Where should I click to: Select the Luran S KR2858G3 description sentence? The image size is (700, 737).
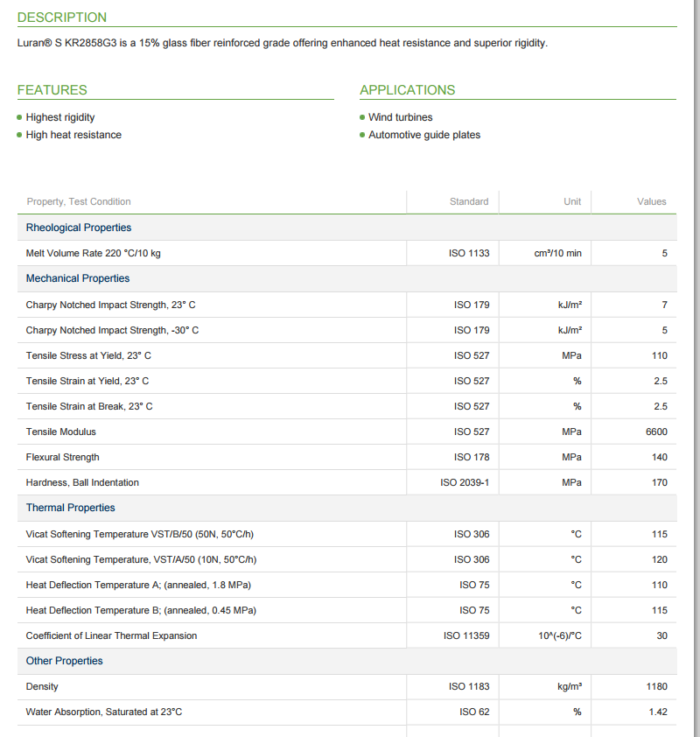[283, 43]
